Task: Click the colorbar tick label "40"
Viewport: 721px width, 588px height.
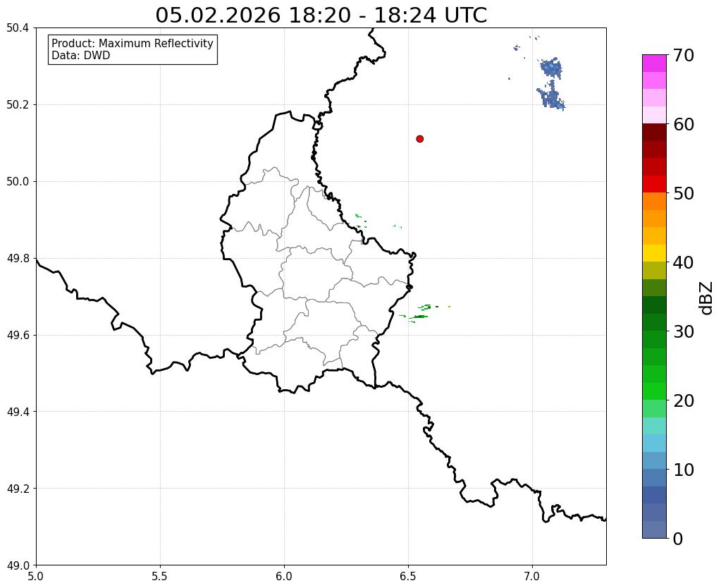Action: tap(684, 262)
